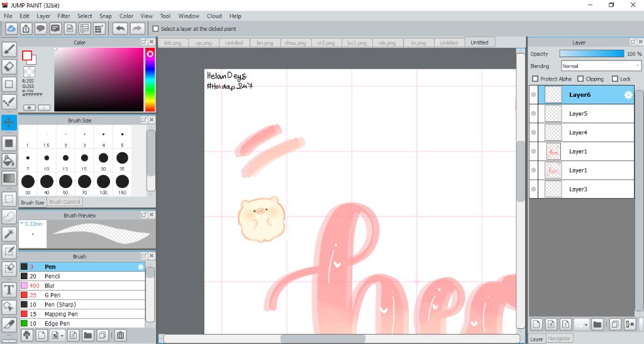Enable Clipping checkbox
Screen dimensions: 644x344
[580, 79]
